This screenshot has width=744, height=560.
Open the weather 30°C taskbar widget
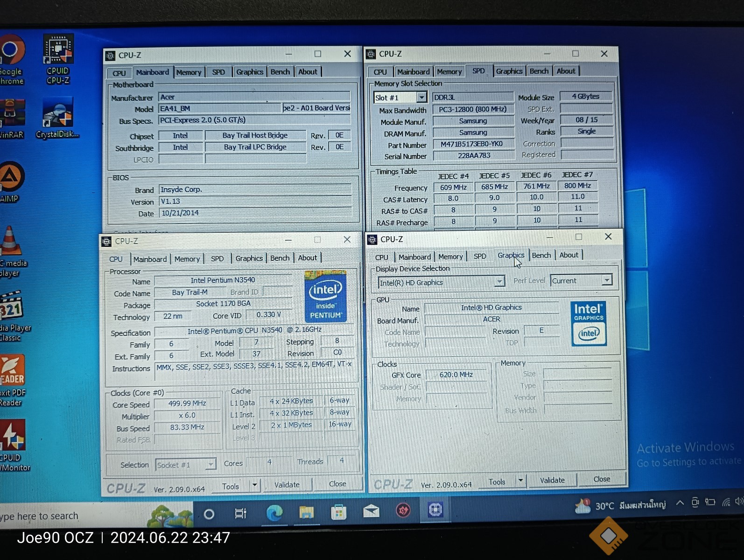coord(621,505)
